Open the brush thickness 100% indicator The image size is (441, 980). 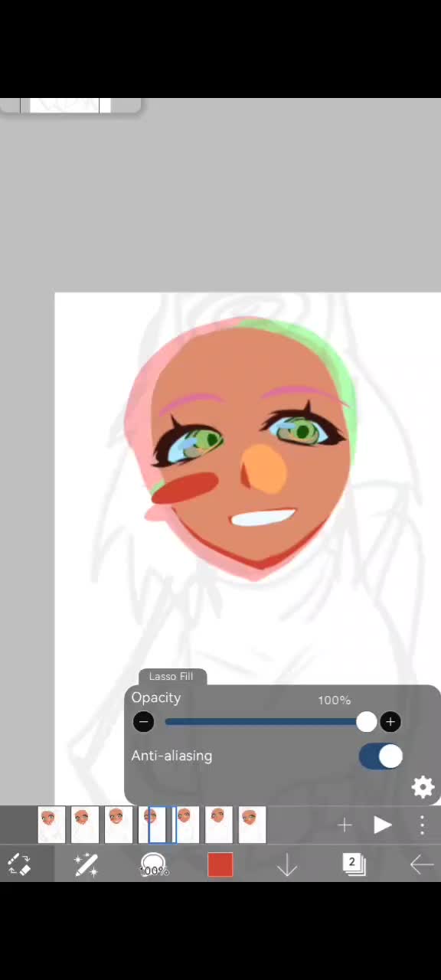154,864
